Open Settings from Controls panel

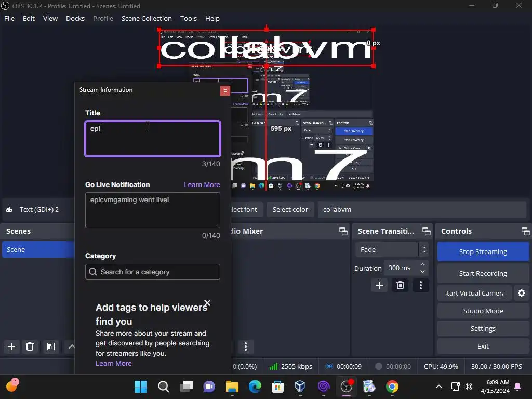(483, 328)
